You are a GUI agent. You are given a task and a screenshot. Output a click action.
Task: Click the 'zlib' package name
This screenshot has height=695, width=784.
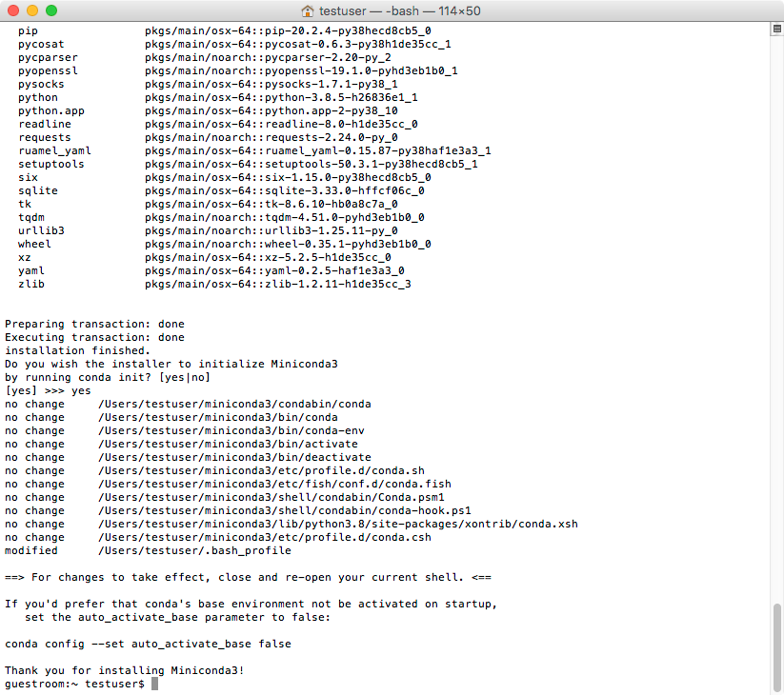pos(31,284)
